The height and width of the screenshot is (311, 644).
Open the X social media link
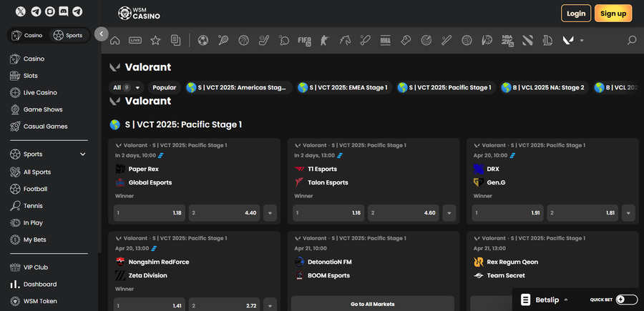(x=21, y=11)
